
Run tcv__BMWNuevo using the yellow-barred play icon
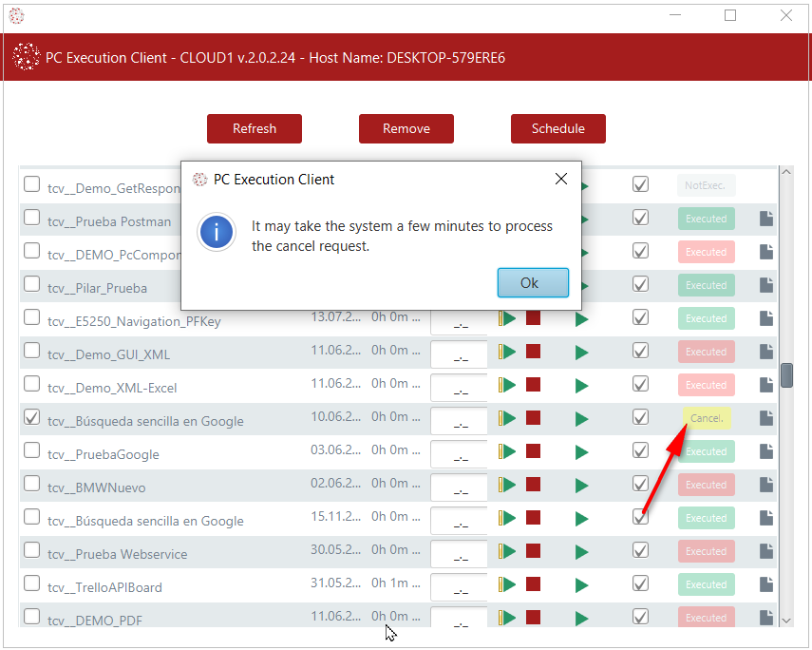507,485
